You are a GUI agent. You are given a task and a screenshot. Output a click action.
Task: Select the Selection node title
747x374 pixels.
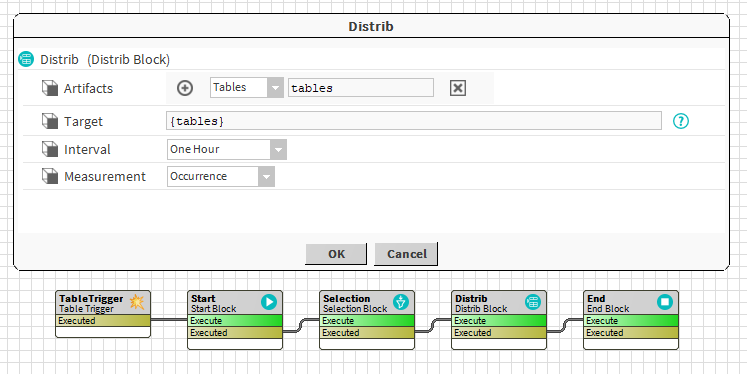(x=346, y=299)
